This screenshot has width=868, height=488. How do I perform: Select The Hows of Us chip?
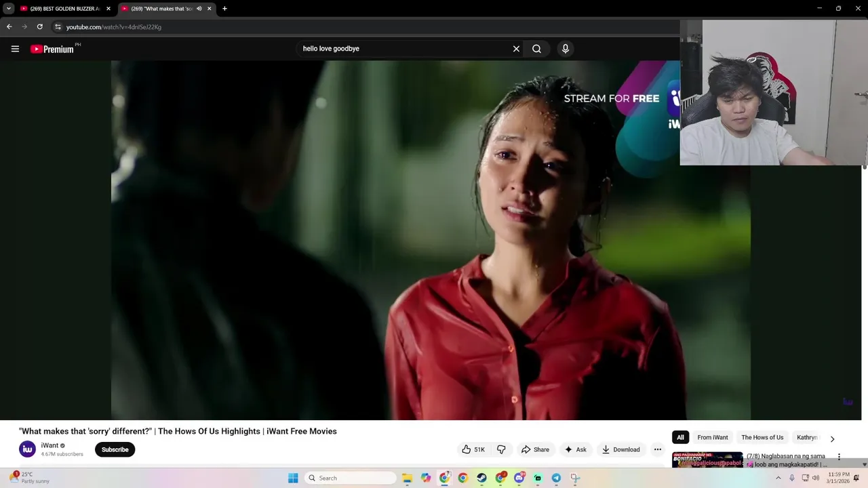point(762,437)
